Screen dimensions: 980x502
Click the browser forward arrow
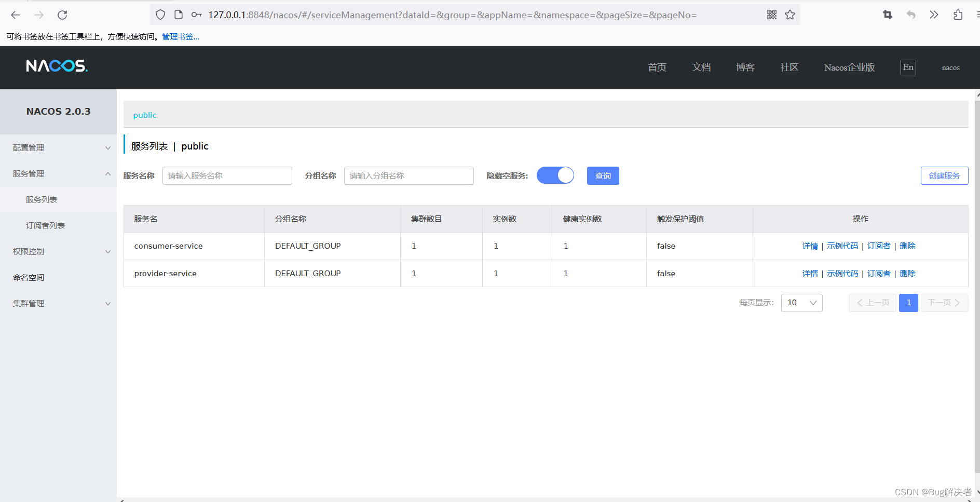(39, 15)
